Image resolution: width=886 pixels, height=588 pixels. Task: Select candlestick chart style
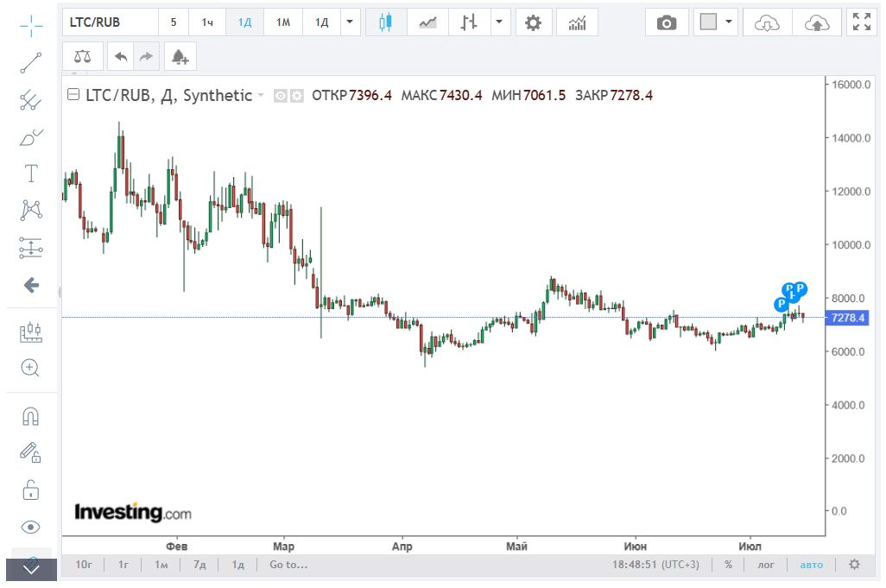[x=386, y=22]
